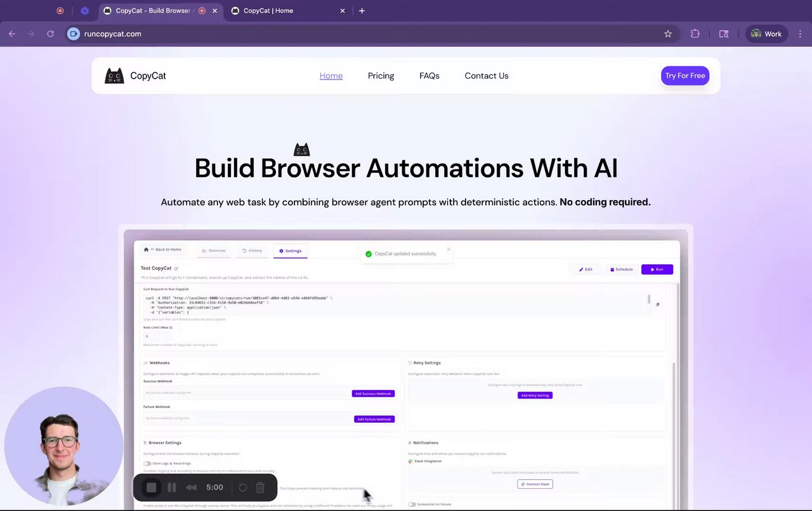Screen dimensions: 812x511
Task: Click the Slack Integration label
Action: (428, 461)
